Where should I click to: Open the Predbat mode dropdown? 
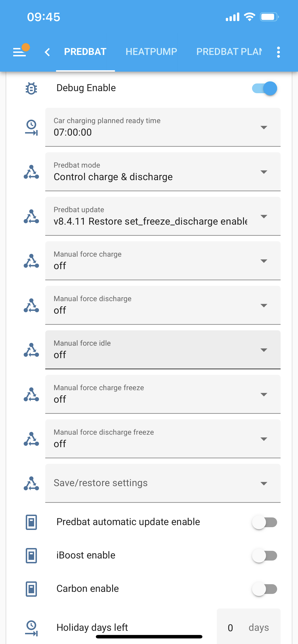tap(163, 172)
